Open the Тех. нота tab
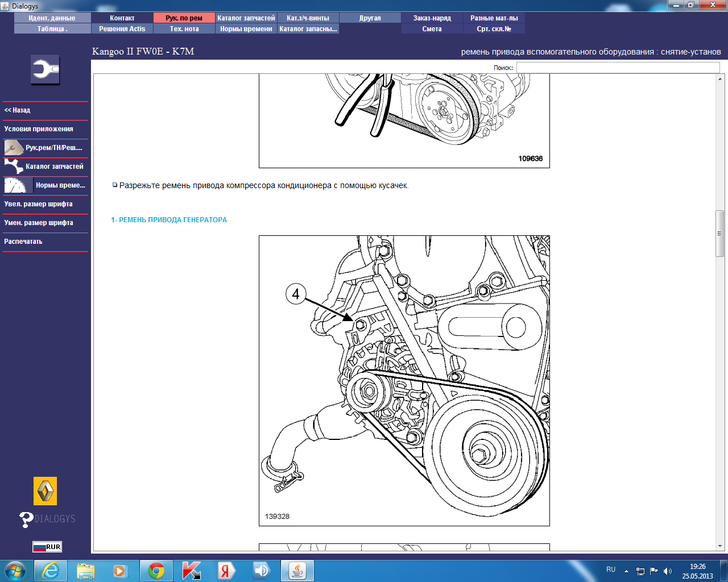Image resolution: width=728 pixels, height=582 pixels. coord(184,29)
